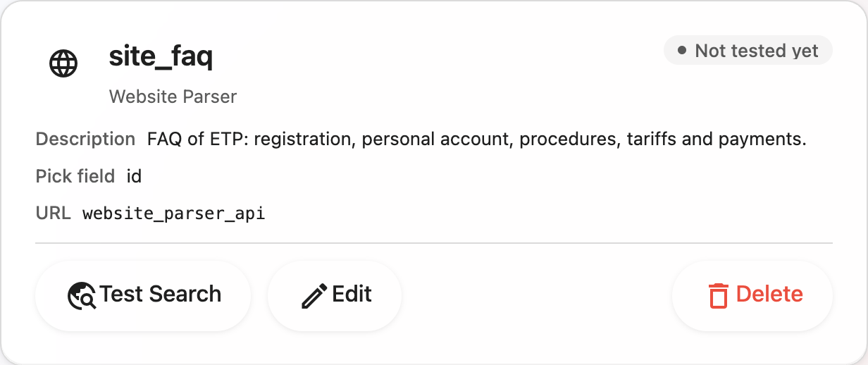Image resolution: width=868 pixels, height=365 pixels.
Task: Click the globe icon beside site_faq
Action: tap(63, 64)
